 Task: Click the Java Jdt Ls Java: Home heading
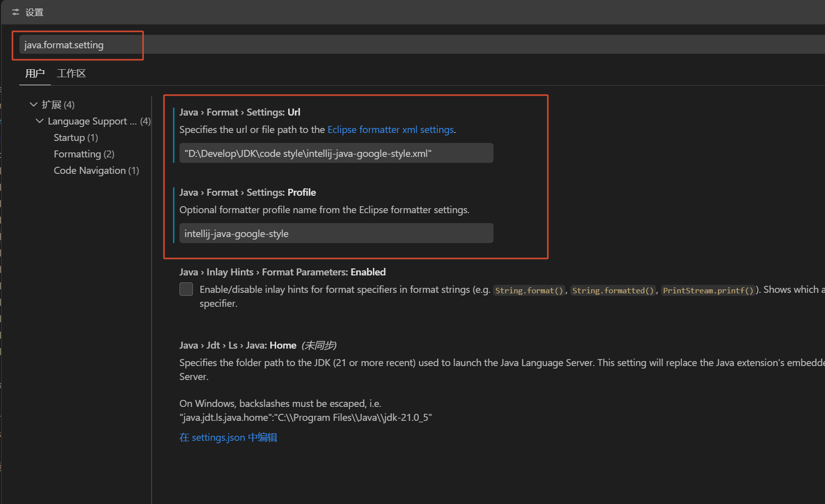coord(238,346)
